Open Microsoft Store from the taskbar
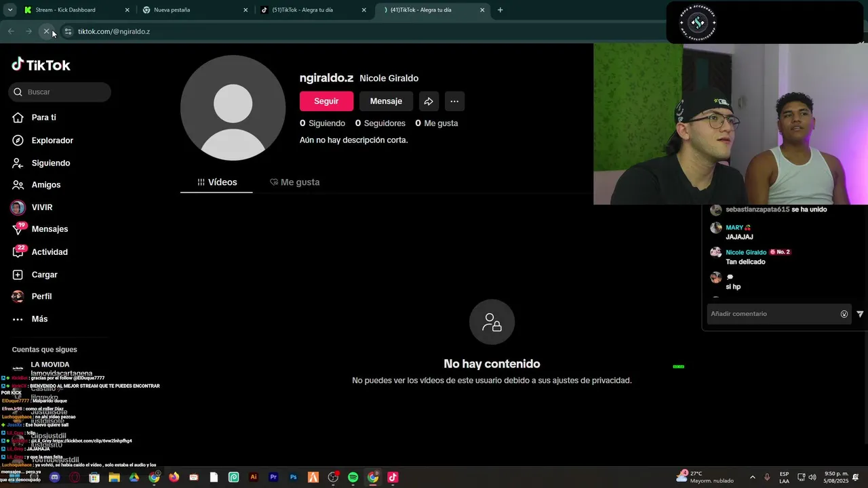The width and height of the screenshot is (868, 488). [94, 477]
